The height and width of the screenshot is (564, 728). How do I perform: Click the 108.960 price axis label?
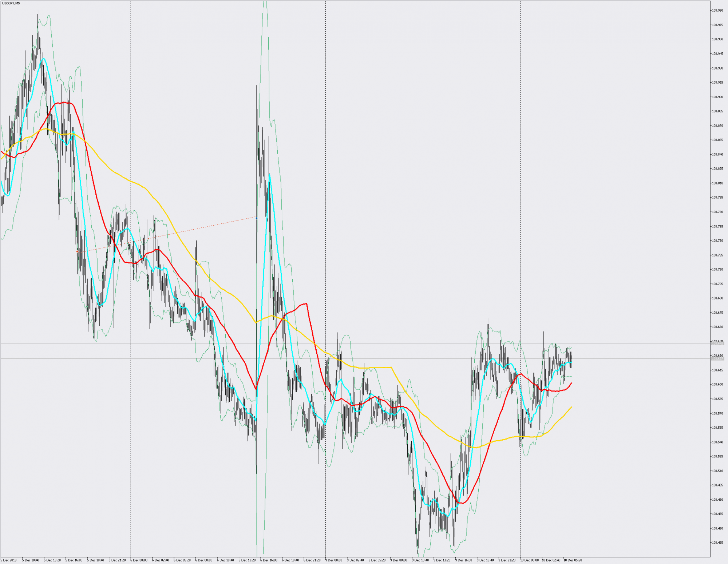point(717,39)
